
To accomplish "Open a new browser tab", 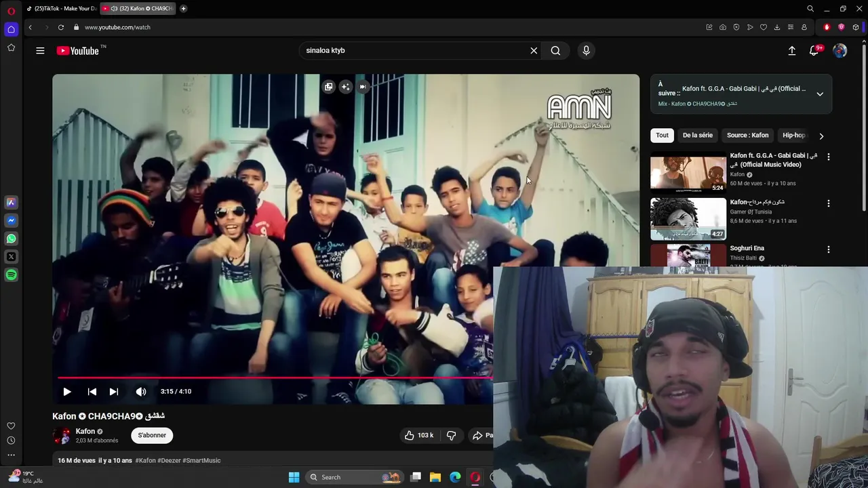I will 183,9.
